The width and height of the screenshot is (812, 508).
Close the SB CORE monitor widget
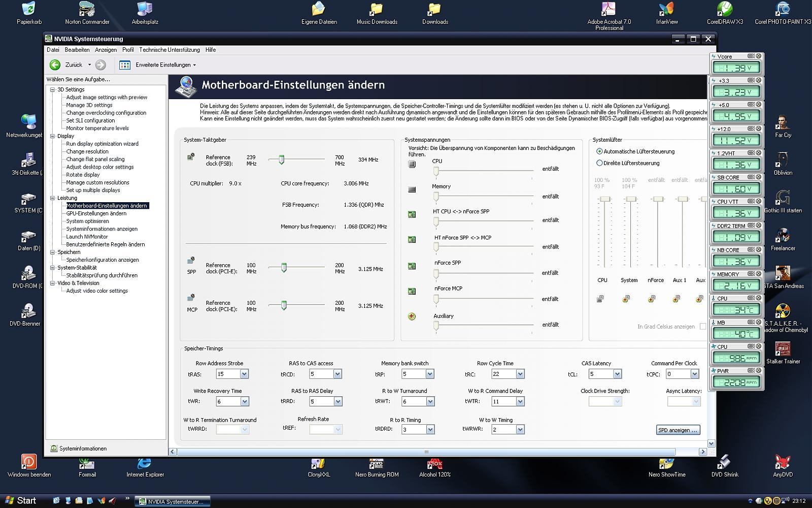(x=759, y=177)
